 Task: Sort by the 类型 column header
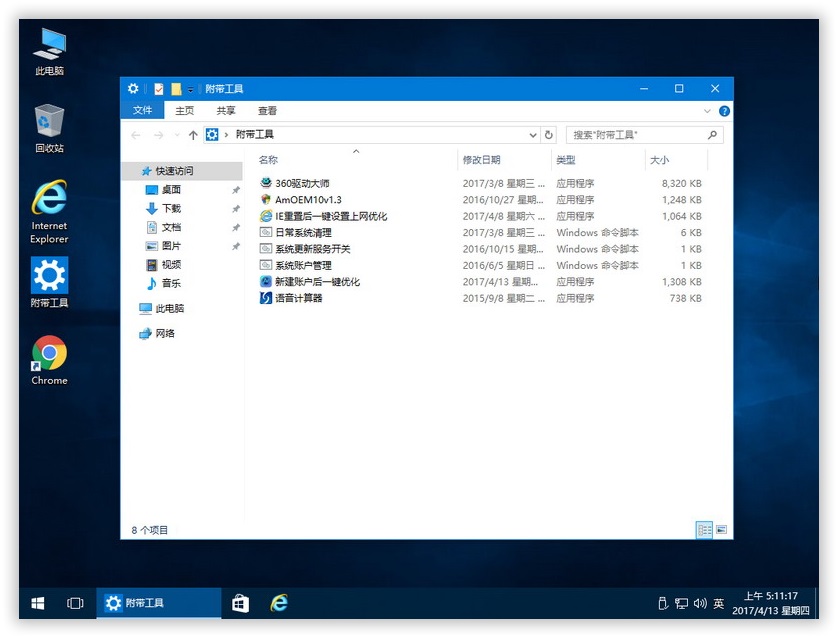click(565, 160)
